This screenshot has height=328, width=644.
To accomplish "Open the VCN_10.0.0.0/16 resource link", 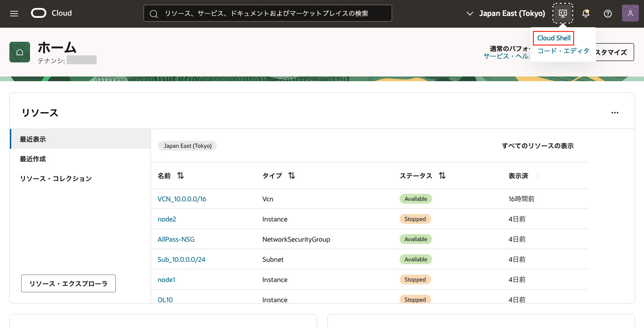I will [182, 199].
